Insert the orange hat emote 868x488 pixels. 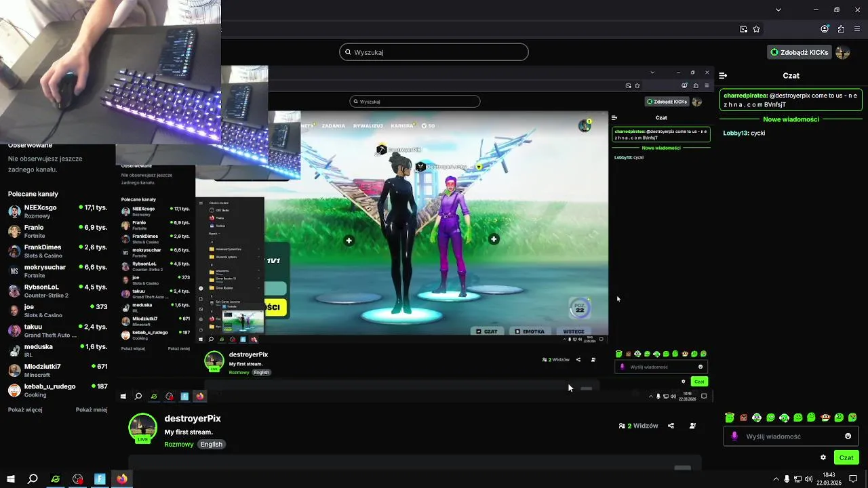pos(825,418)
